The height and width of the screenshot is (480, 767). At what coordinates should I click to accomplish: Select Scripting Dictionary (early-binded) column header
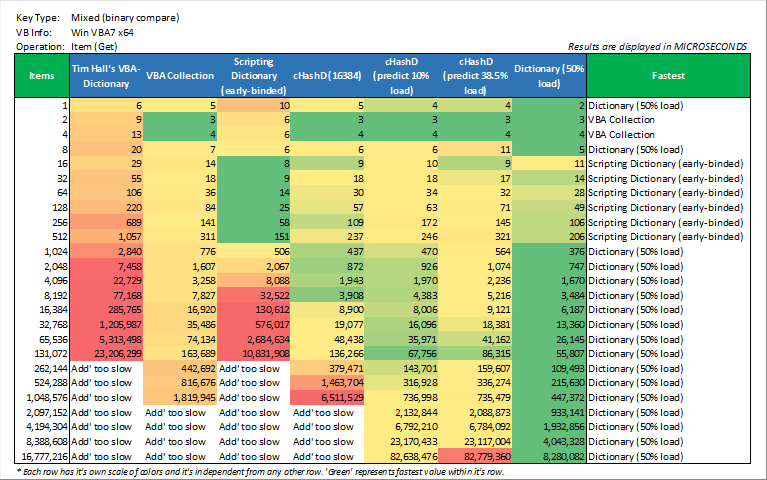pos(254,75)
